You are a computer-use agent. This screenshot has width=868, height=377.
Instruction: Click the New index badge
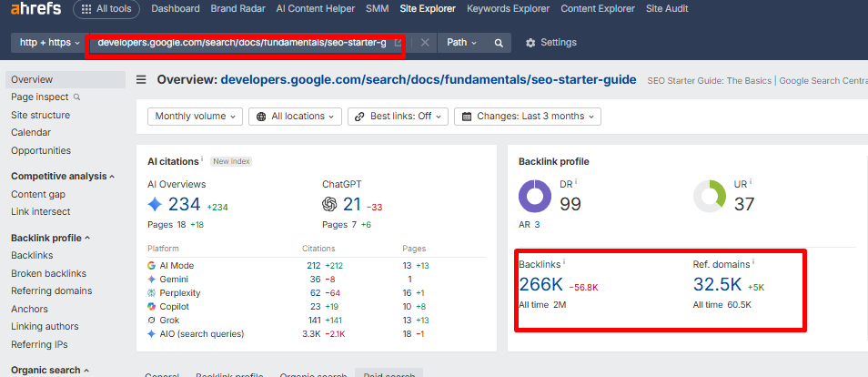[231, 161]
